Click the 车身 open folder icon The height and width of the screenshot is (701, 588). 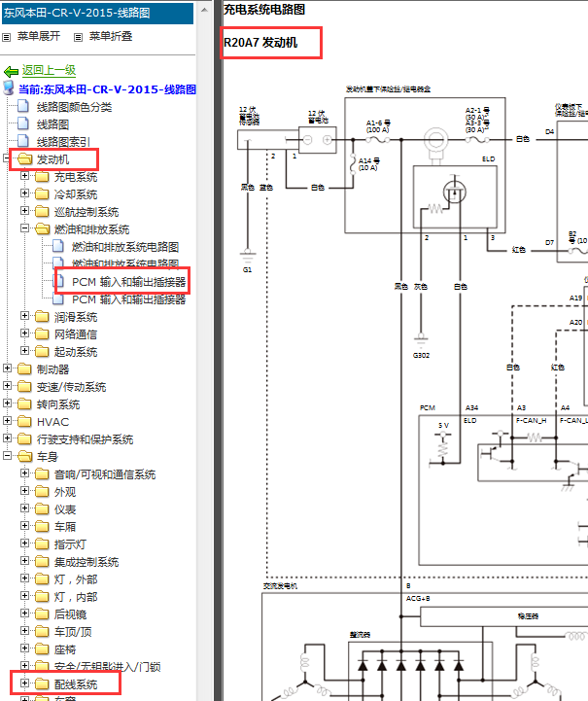tap(24, 456)
